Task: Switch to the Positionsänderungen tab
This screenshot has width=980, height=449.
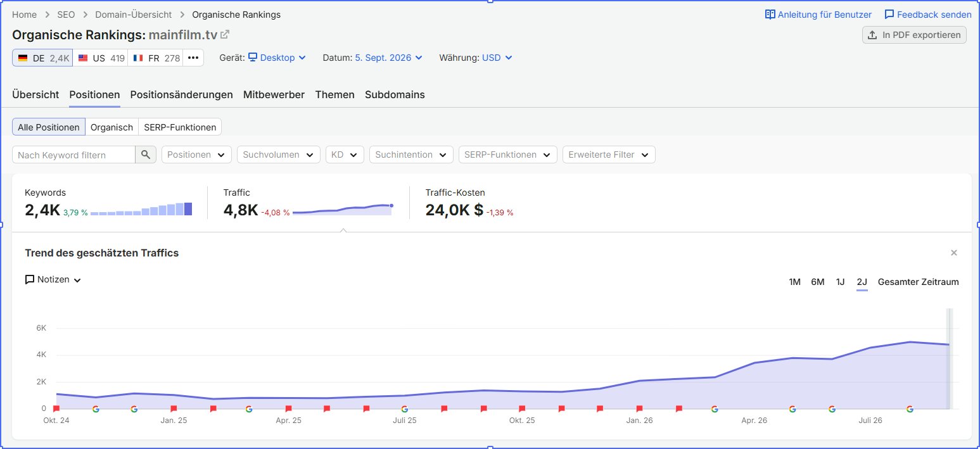Action: tap(181, 94)
